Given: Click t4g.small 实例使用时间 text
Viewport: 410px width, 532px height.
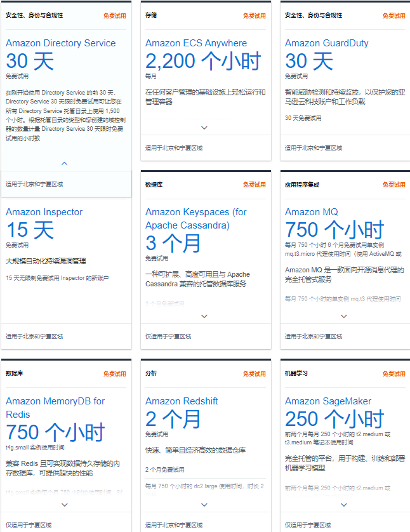Looking at the screenshot, I should (x=35, y=448).
